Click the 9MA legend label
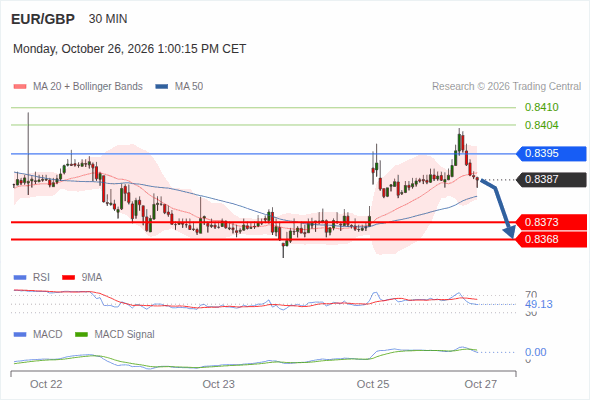Image resolution: width=590 pixels, height=400 pixels. [x=92, y=277]
